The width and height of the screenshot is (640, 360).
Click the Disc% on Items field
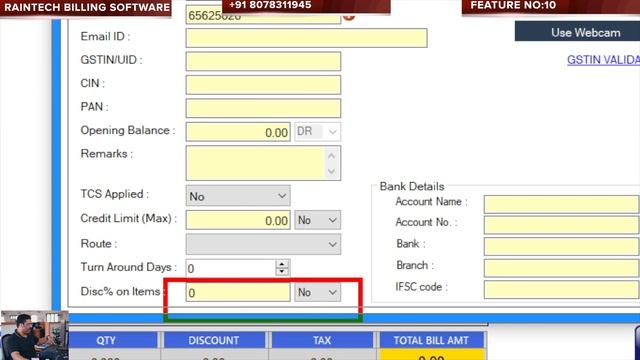[238, 292]
